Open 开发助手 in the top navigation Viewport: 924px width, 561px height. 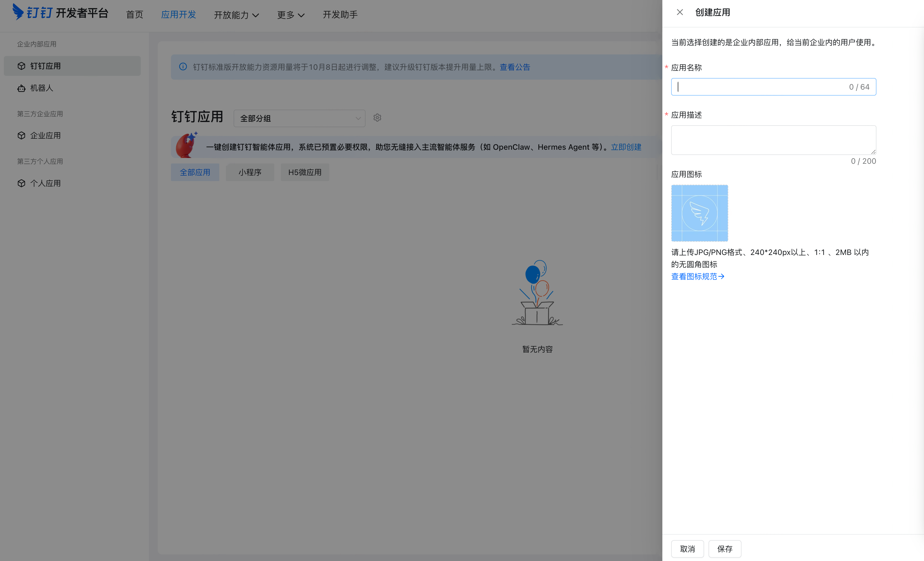340,15
